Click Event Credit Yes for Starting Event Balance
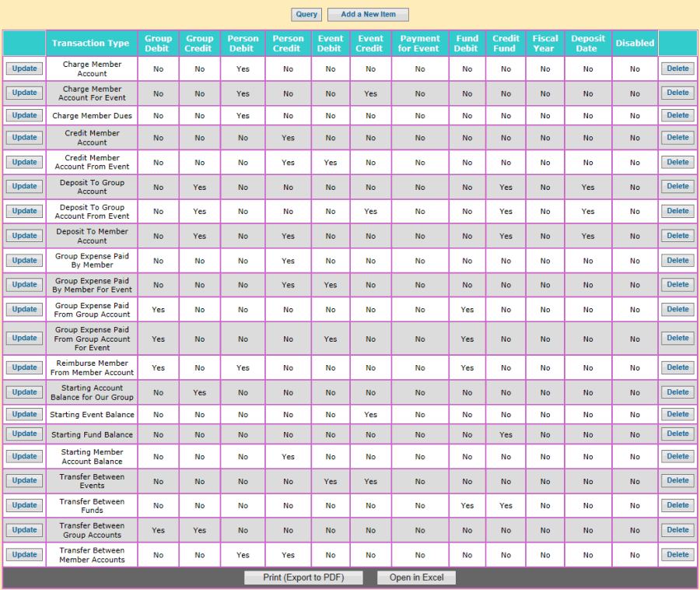700x590 pixels. click(370, 414)
